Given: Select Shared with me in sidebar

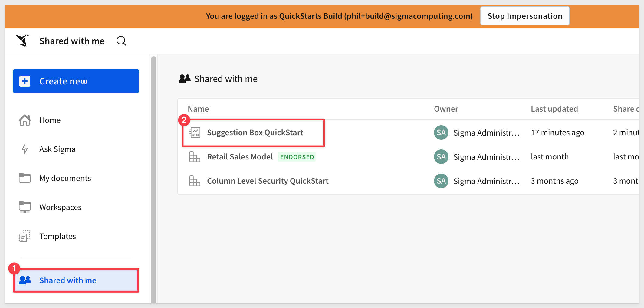Looking at the screenshot, I should click(x=76, y=280).
